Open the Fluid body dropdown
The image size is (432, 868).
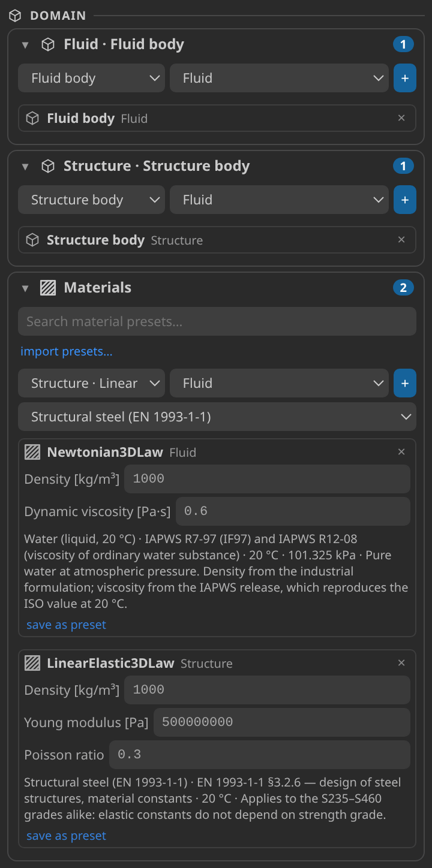click(x=91, y=79)
